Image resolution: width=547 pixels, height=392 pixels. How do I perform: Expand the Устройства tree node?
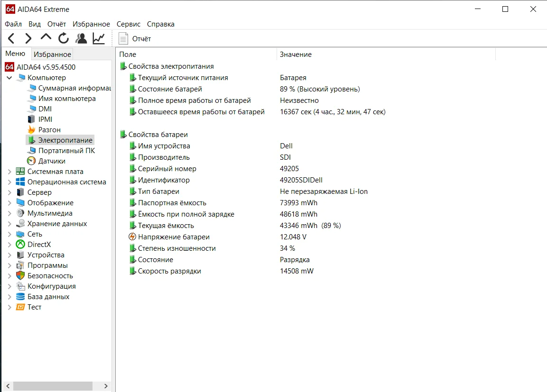(9, 255)
